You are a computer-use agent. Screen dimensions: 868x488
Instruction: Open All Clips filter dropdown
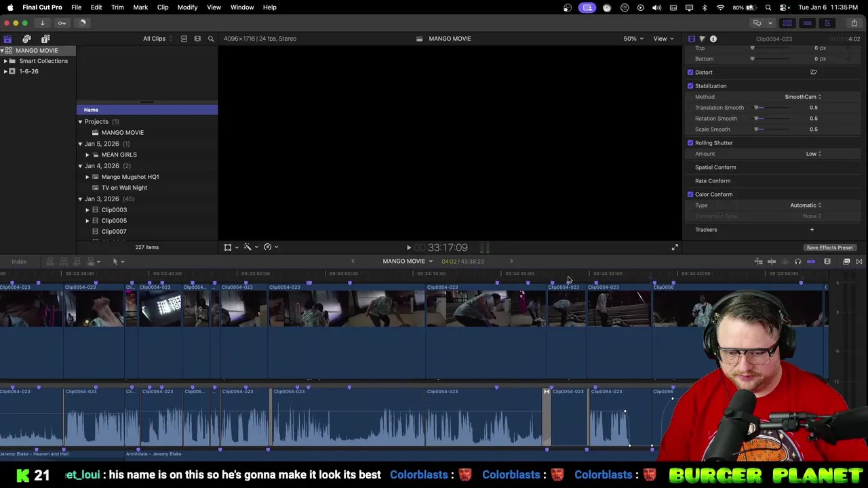point(157,39)
